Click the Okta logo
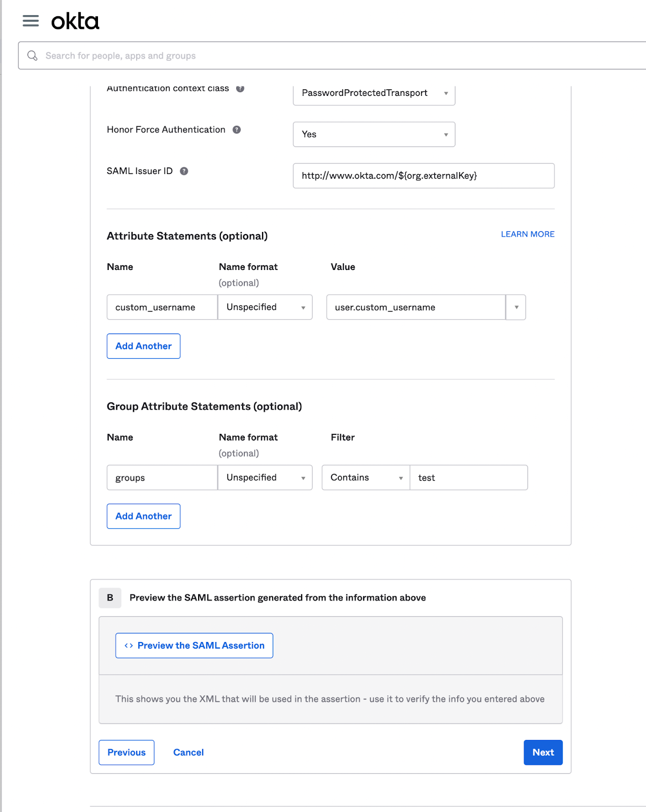 [75, 21]
